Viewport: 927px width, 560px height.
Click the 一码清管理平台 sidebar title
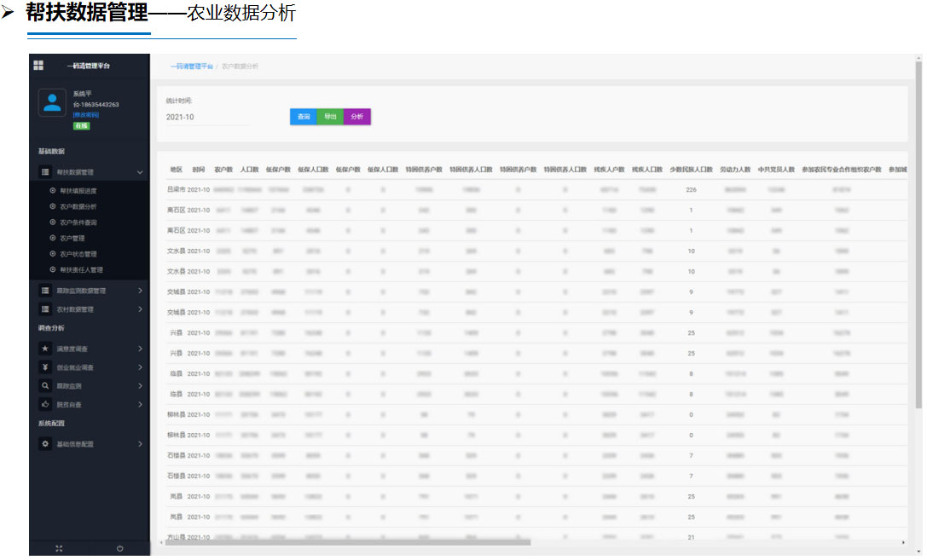coord(89,66)
